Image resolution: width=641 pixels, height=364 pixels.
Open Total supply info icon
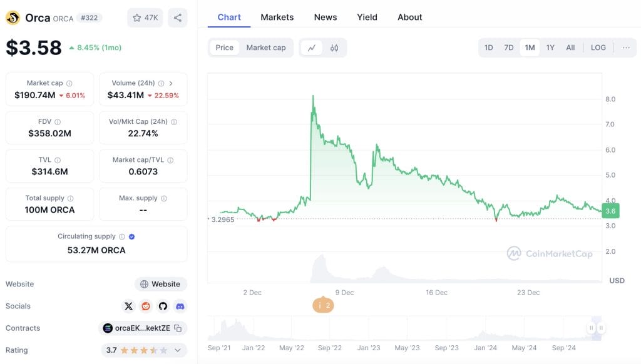70,198
